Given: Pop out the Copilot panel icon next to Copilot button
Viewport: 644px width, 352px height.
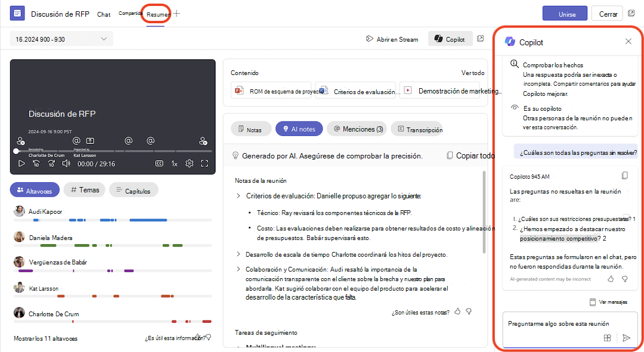Looking at the screenshot, I should click(x=480, y=39).
